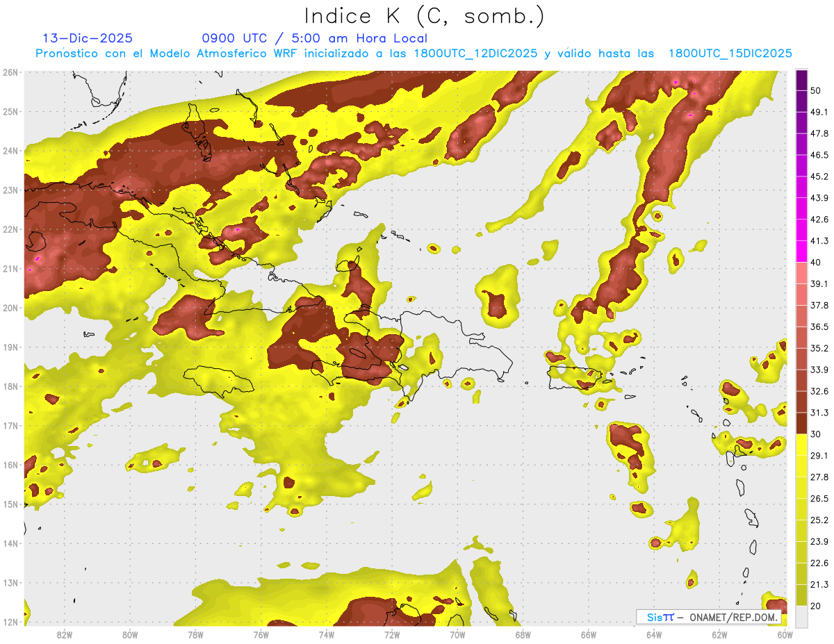Click the "15N" latitude label
This screenshot has width=834, height=644.
(x=10, y=504)
